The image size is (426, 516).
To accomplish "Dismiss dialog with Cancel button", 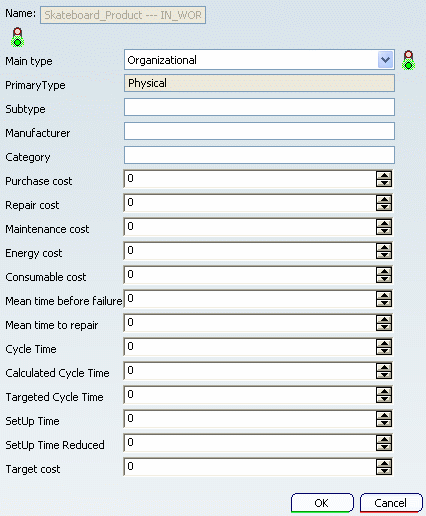I will 391,503.
